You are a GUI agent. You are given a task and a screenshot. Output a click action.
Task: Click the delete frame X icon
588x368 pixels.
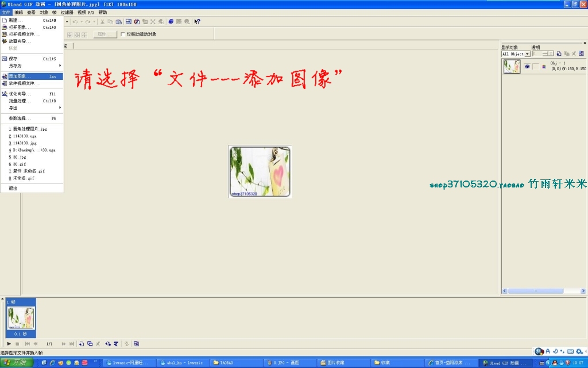pos(98,344)
